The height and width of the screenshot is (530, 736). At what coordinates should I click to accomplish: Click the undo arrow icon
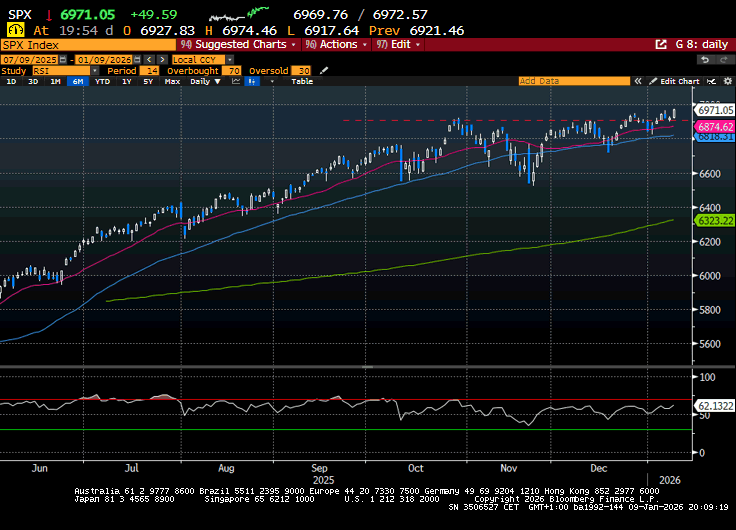coord(703,59)
